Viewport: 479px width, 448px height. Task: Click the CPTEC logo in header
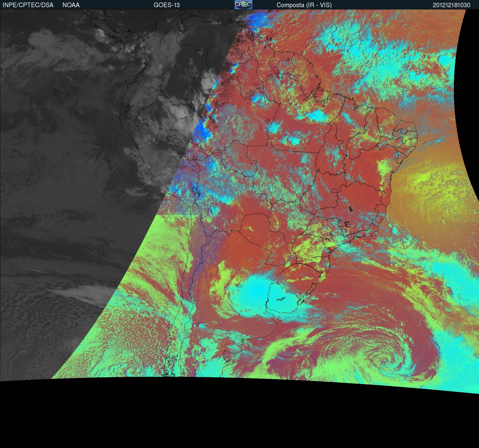click(x=243, y=5)
